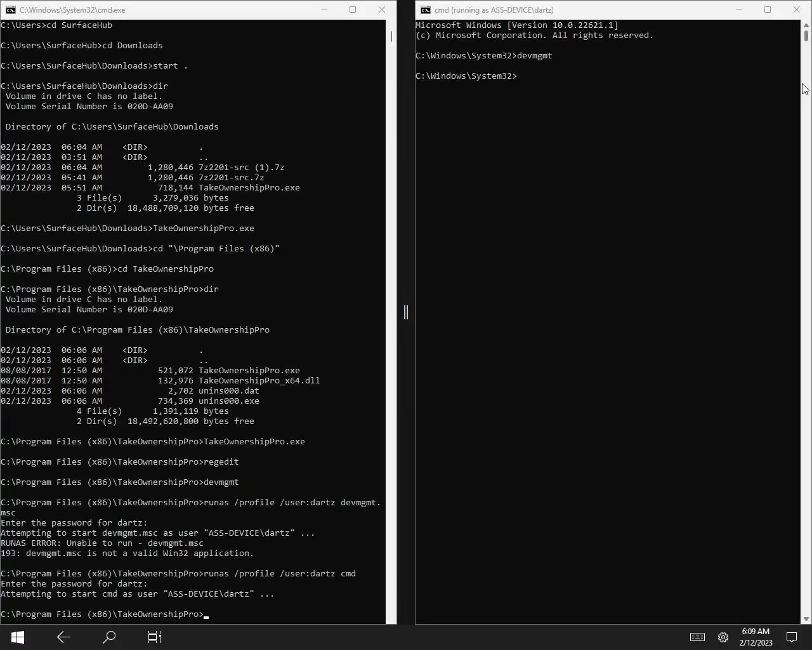Click 'Directory of C:\Users\SurfaceHub\Downloads' line
Screen dimensions: 812x650
click(112, 126)
